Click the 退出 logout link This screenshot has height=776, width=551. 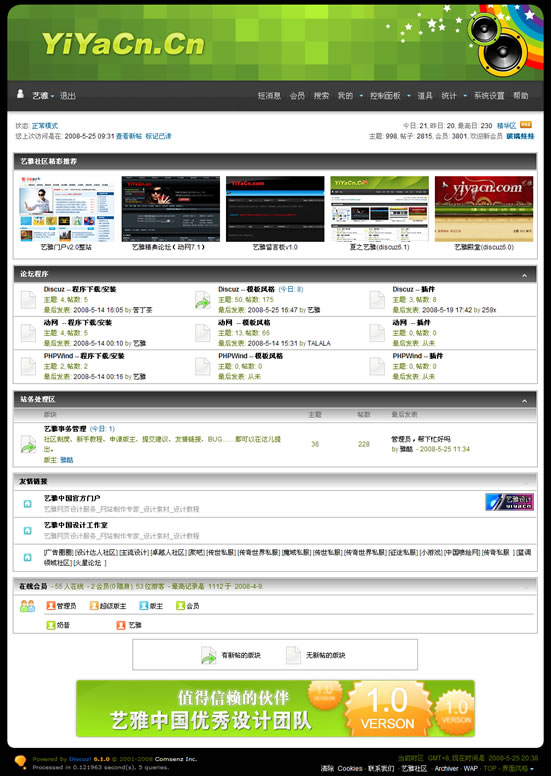pos(68,96)
